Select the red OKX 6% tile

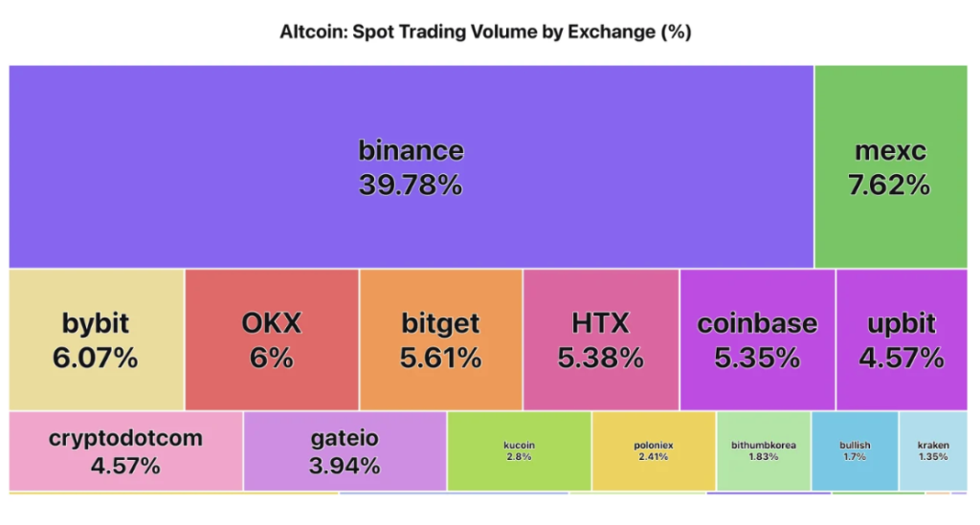[x=271, y=339]
